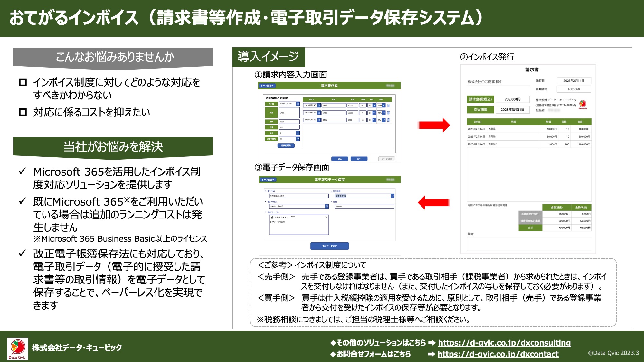
Task: Click the paperclip ファイルを添付 icon
Action: (x=271, y=222)
